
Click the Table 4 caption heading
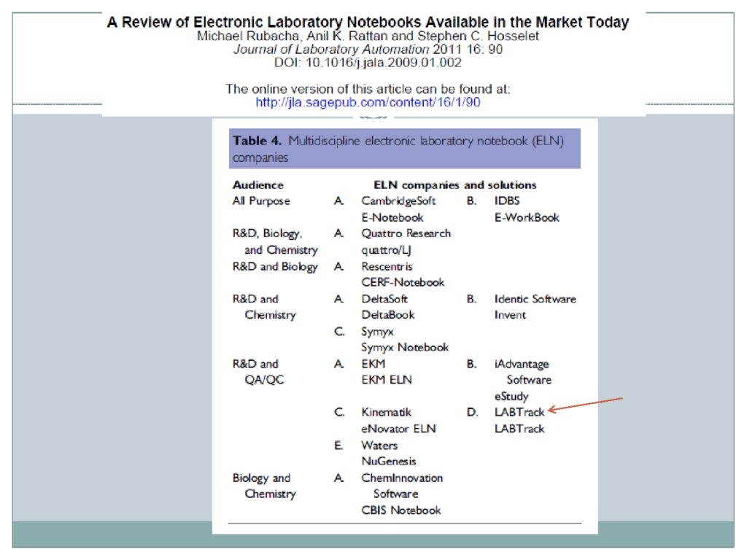(404, 149)
